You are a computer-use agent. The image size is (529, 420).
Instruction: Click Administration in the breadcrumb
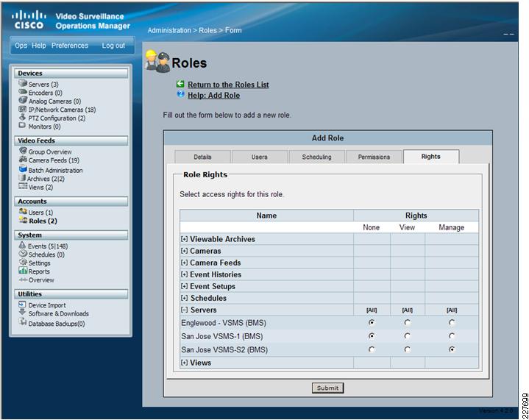click(x=169, y=30)
